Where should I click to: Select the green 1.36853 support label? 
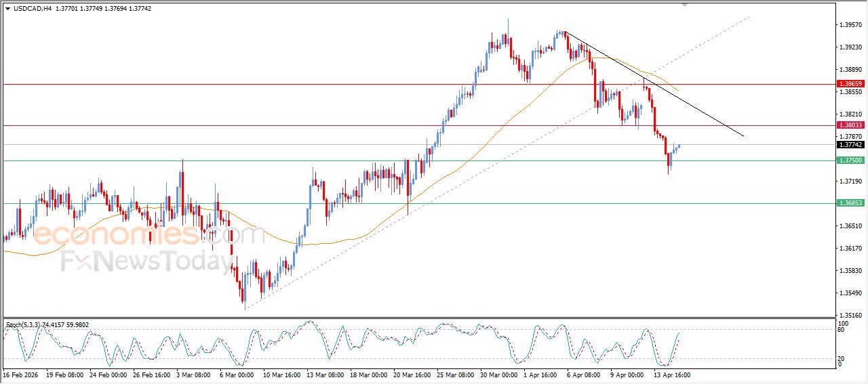[x=850, y=203]
